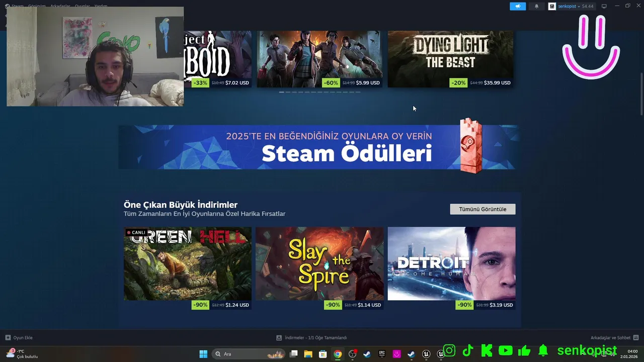Switch to Google Chrome in the taskbar
The width and height of the screenshot is (644, 362).
click(338, 354)
